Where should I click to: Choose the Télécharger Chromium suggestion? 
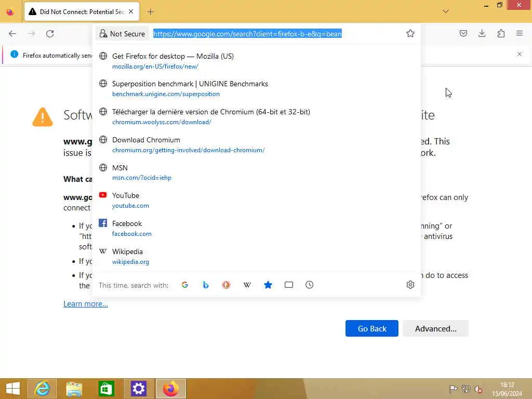(x=257, y=117)
